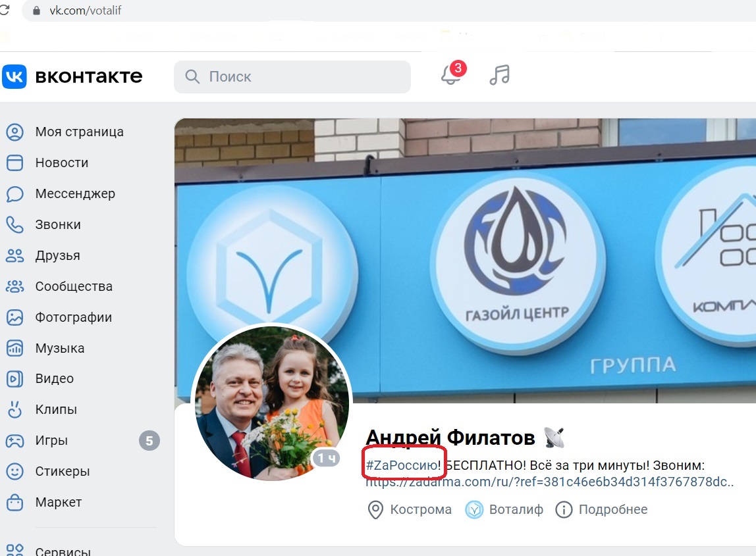Click the Воталиф company logo icon
Screen dimensions: 756x556
click(474, 509)
